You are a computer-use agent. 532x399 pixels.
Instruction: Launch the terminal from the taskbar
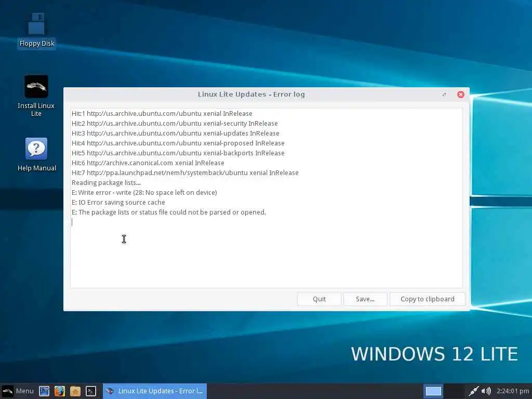click(91, 391)
